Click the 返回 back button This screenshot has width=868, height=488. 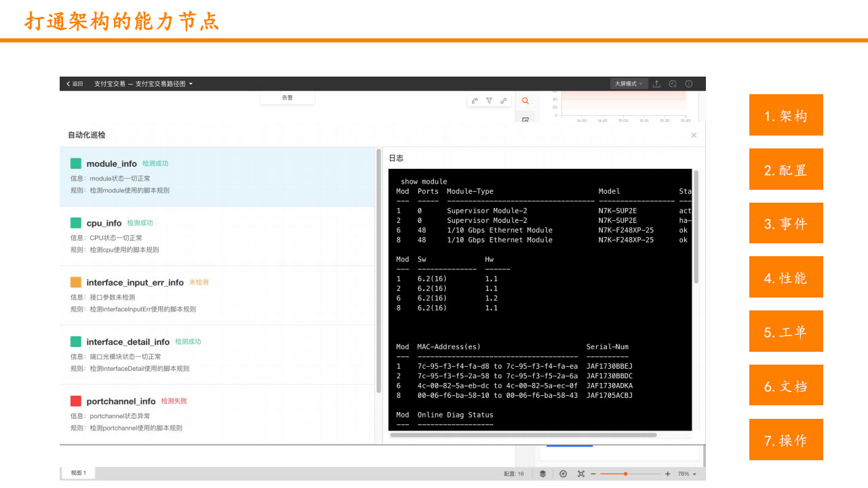(x=75, y=84)
